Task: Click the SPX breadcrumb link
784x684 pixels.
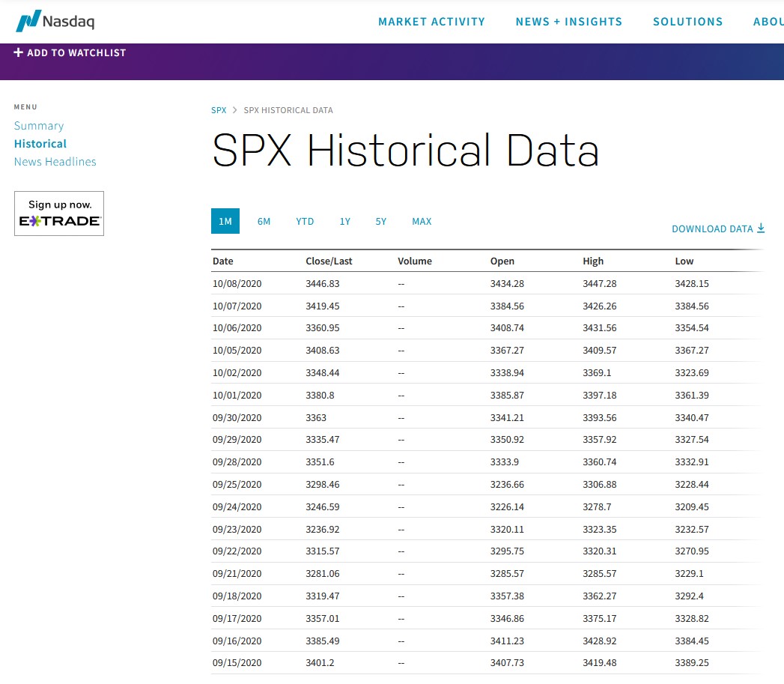Action: point(219,110)
